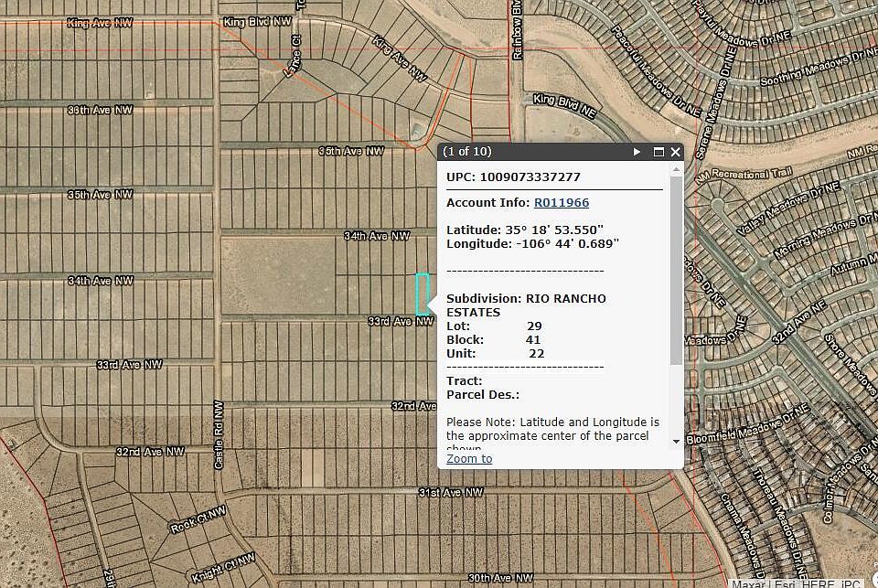Click the 36th Ave NW label

pos(100,110)
